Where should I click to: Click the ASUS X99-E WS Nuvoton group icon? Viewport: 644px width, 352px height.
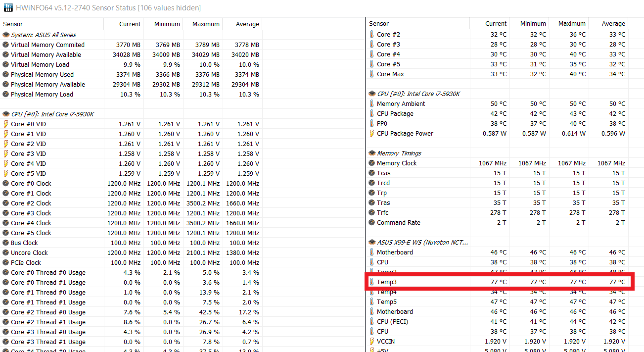(x=372, y=242)
